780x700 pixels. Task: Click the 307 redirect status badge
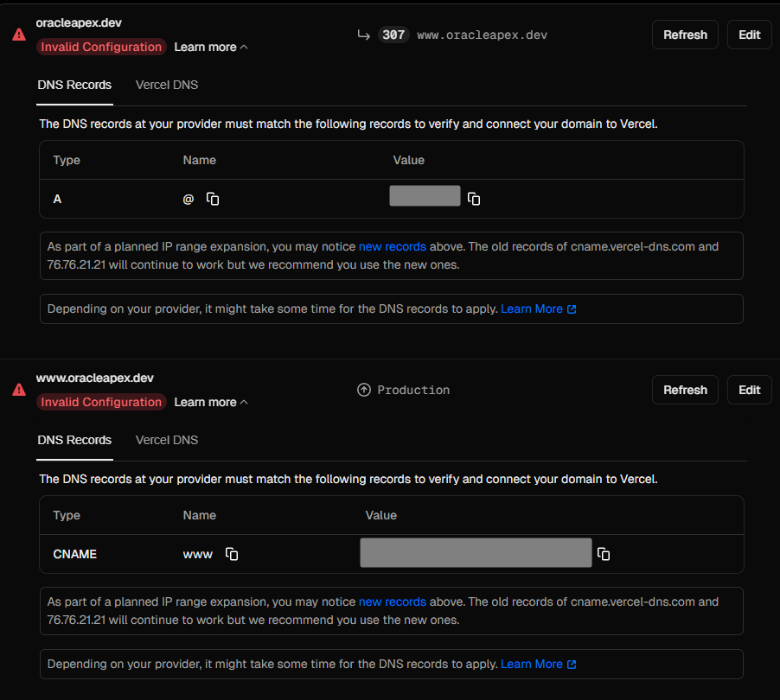pyautogui.click(x=393, y=35)
